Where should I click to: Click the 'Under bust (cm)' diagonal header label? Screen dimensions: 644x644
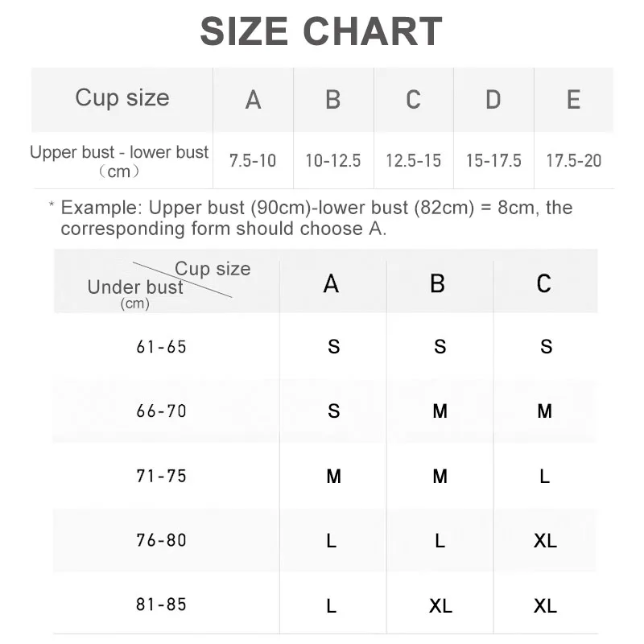pos(134,292)
